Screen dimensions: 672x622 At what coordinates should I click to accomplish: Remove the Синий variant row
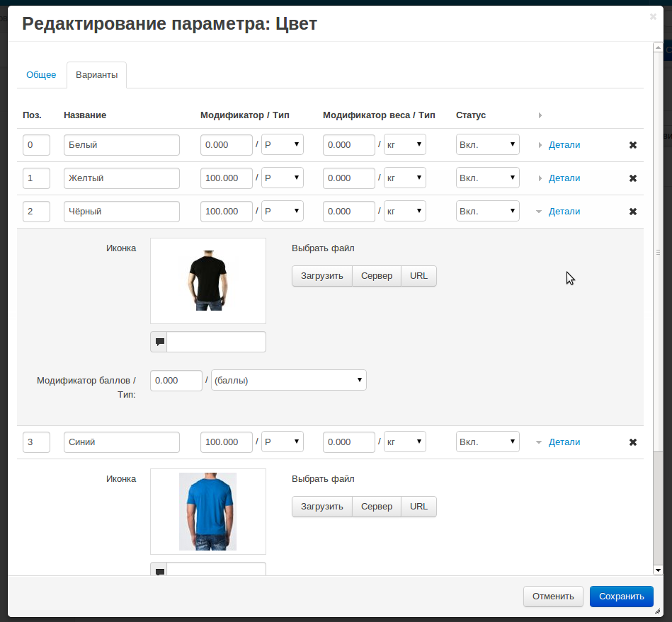(633, 442)
